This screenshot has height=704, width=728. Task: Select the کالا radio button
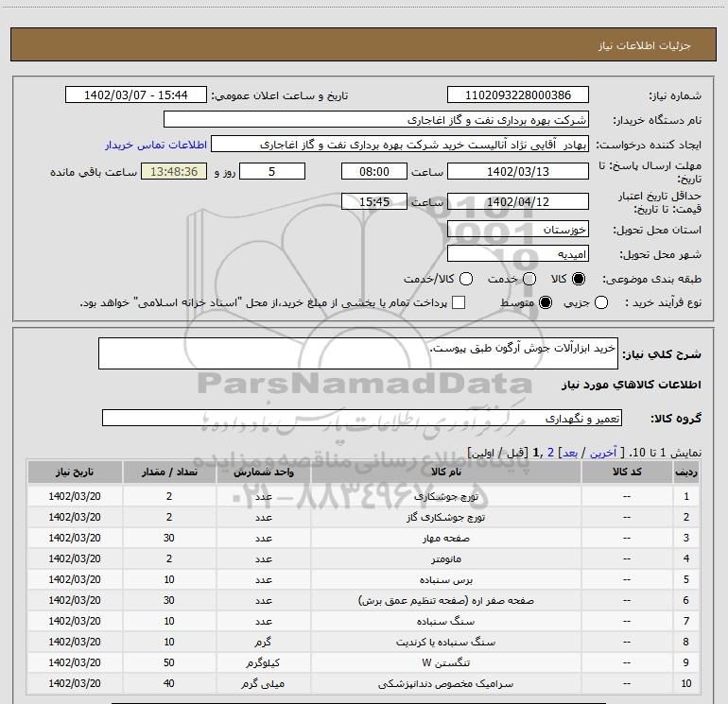coord(579,279)
